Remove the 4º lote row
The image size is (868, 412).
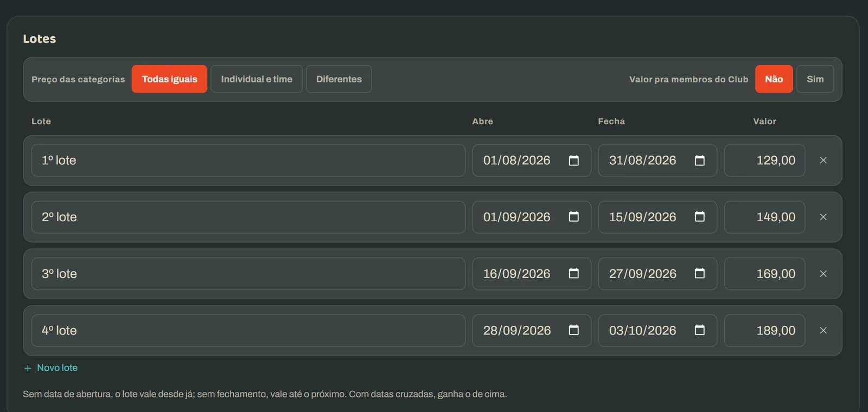pyautogui.click(x=823, y=330)
